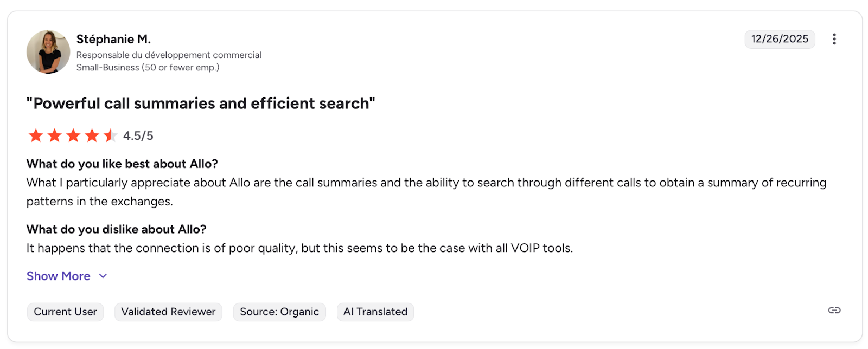The image size is (868, 349).
Task: Click the third star in the rating
Action: pos(73,135)
